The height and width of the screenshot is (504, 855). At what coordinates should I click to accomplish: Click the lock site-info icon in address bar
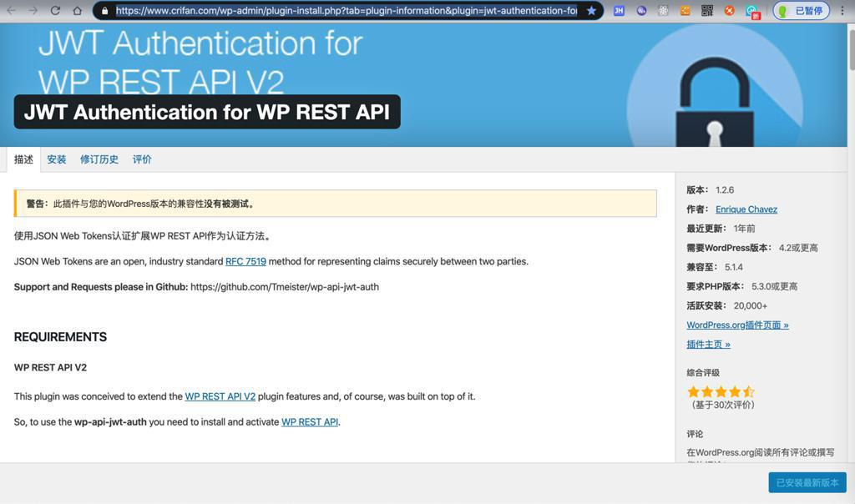coord(104,10)
